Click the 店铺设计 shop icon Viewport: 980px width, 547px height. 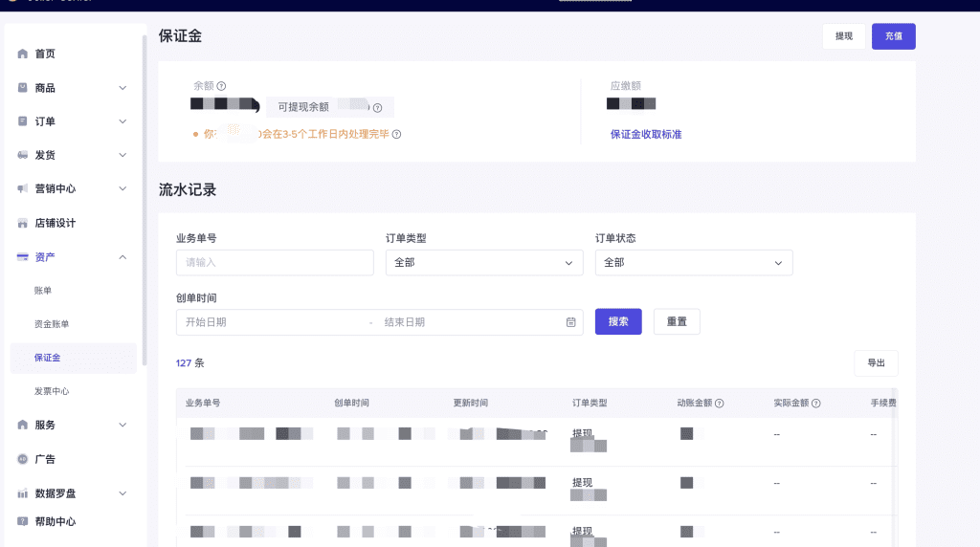click(x=23, y=223)
